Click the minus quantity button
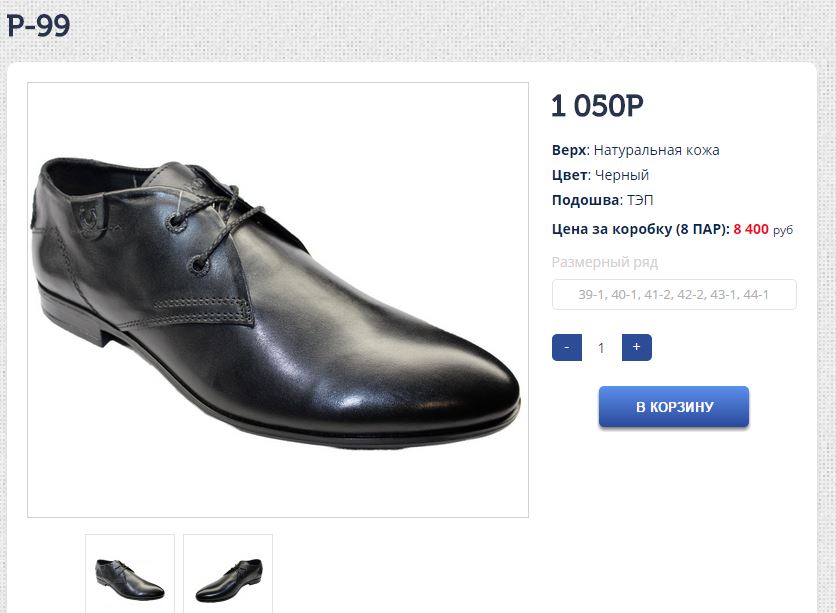 click(x=566, y=347)
